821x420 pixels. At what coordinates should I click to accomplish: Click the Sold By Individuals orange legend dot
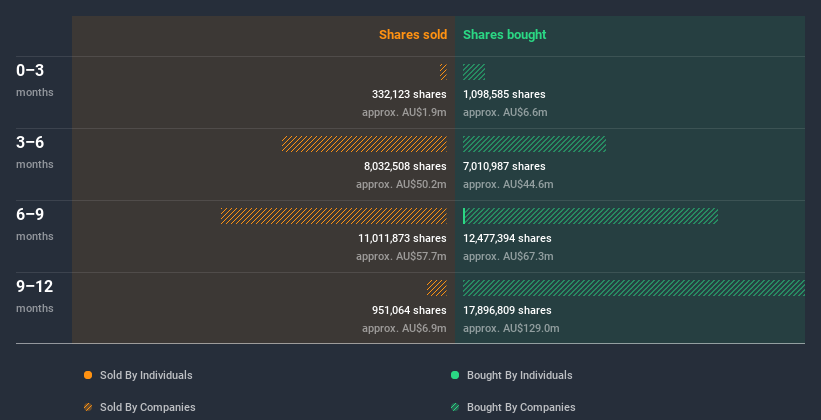point(88,375)
